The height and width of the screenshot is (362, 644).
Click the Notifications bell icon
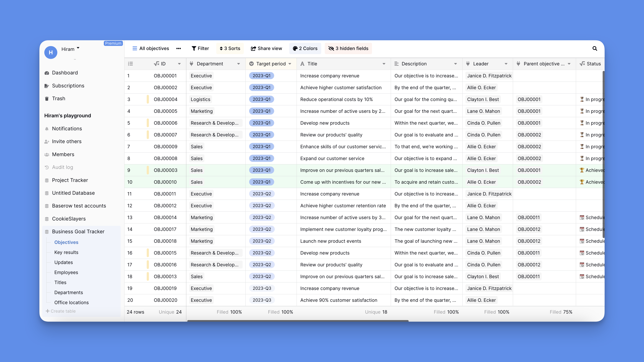tap(47, 128)
